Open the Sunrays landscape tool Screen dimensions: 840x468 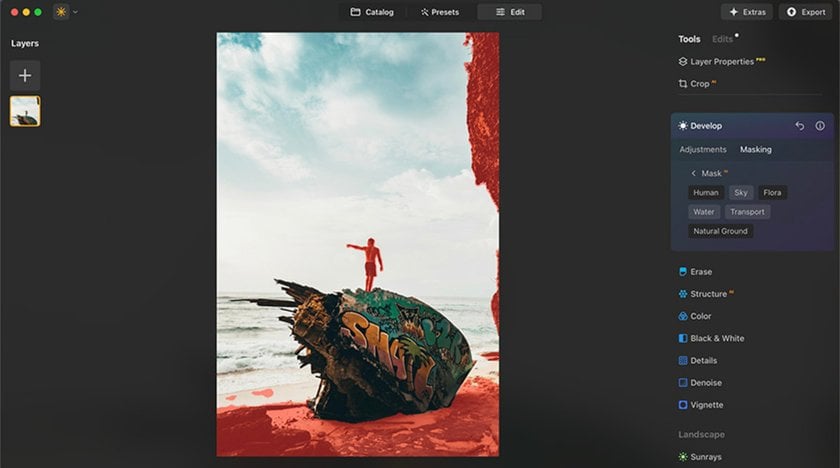(706, 457)
